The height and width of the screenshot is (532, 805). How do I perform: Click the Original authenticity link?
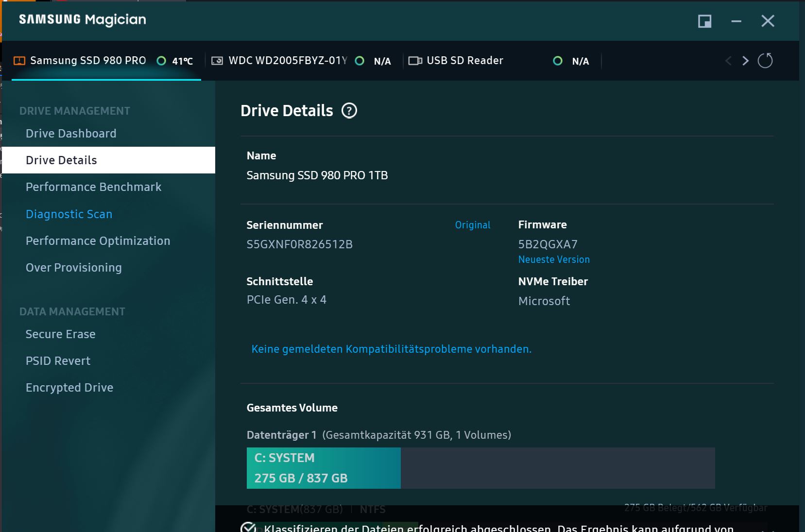(x=473, y=225)
